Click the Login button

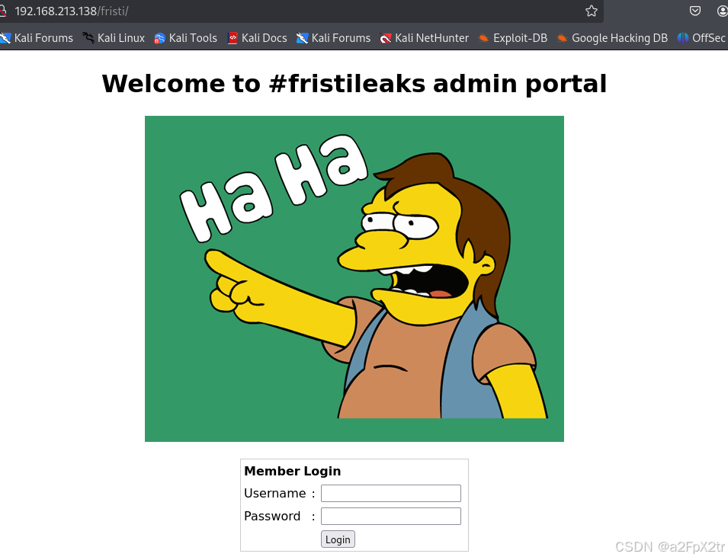338,539
